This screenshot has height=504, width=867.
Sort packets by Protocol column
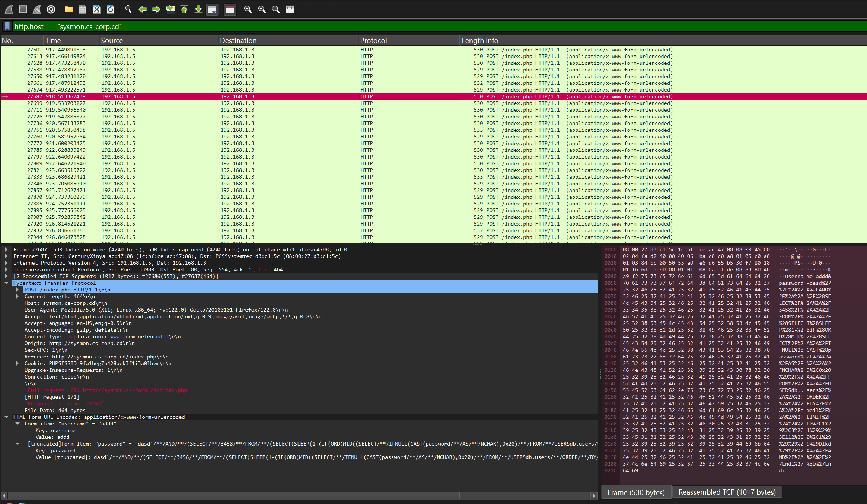coord(409,41)
